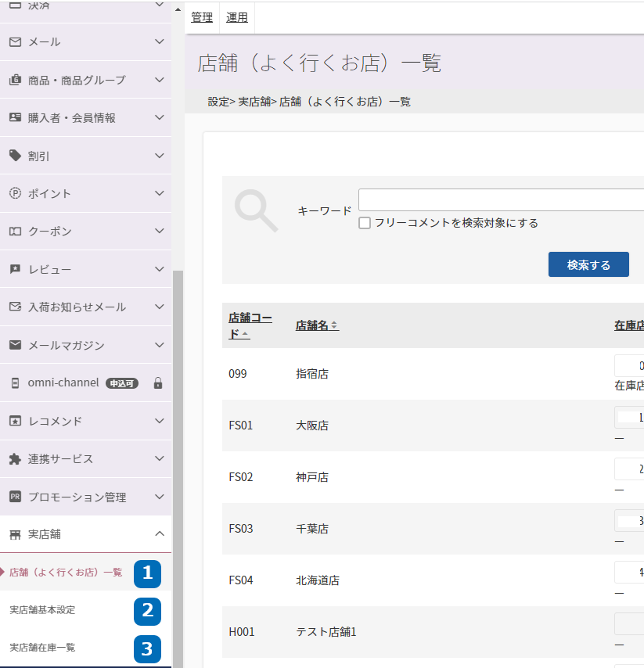
Task: Click the レビュー star flag icon
Action: pos(15,269)
